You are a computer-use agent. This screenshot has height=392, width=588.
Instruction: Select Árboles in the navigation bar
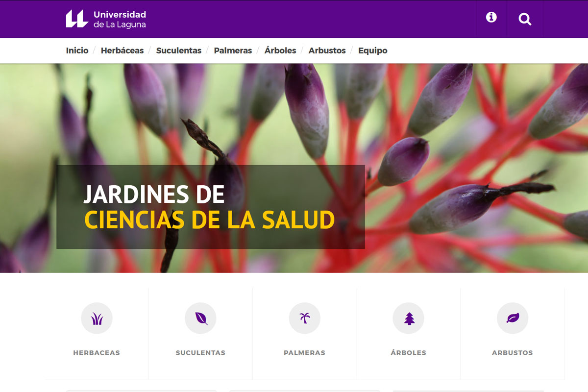pyautogui.click(x=280, y=50)
